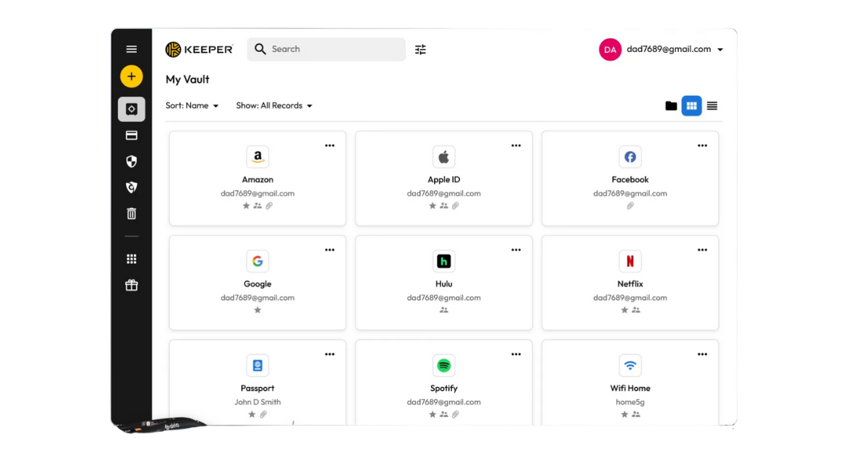Open the deleted items trash icon
The width and height of the screenshot is (868, 454).
(131, 213)
